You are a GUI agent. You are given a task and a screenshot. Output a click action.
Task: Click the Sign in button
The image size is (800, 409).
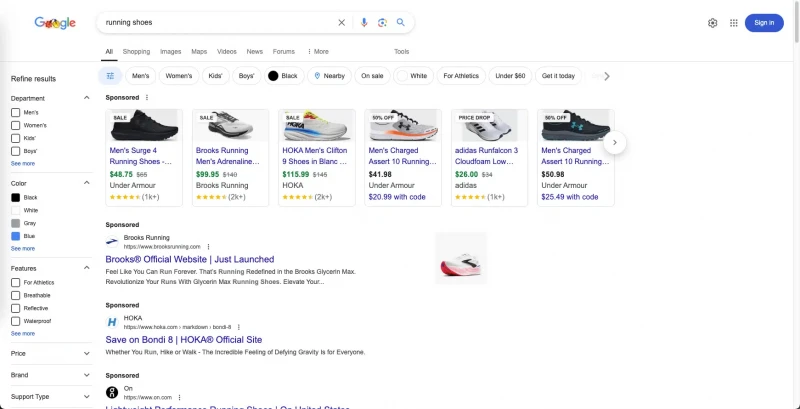pos(764,23)
